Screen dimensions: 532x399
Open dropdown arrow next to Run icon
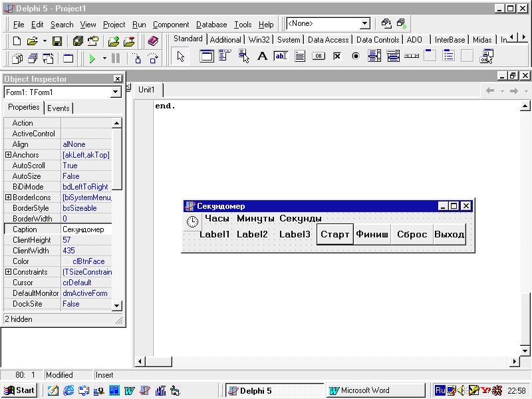(x=104, y=59)
